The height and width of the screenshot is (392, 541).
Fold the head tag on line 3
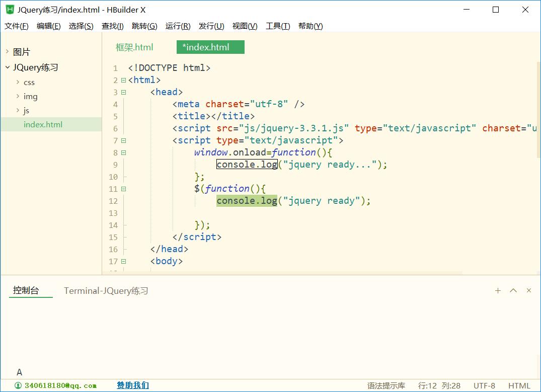[123, 93]
